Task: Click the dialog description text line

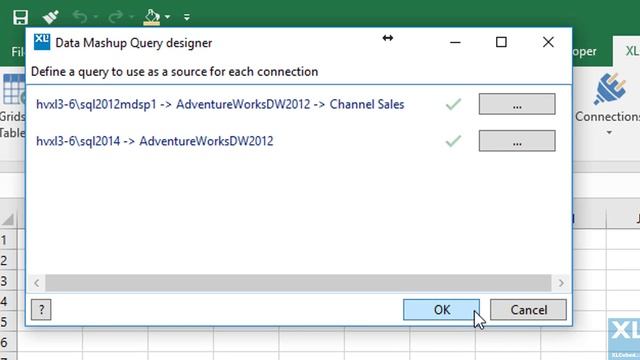Action: click(175, 72)
